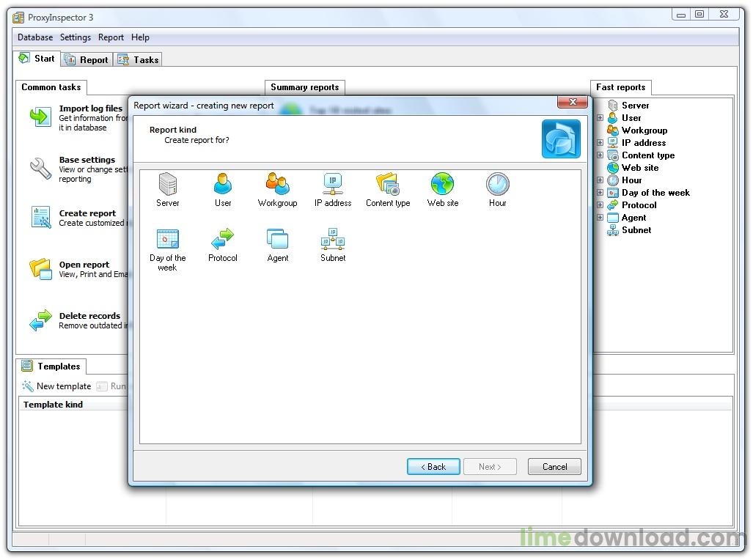The width and height of the screenshot is (753, 560).
Task: Open the Report menu
Action: 111,37
